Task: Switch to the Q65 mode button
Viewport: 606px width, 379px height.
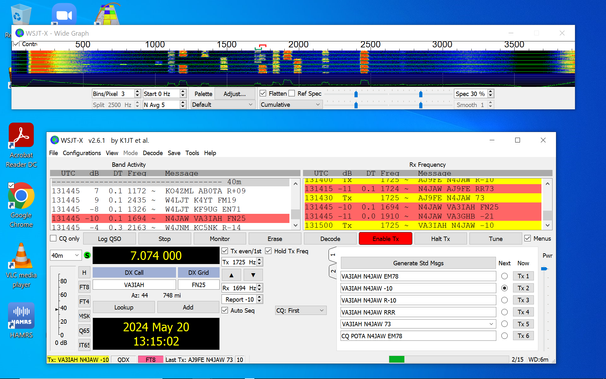Action: coord(84,331)
